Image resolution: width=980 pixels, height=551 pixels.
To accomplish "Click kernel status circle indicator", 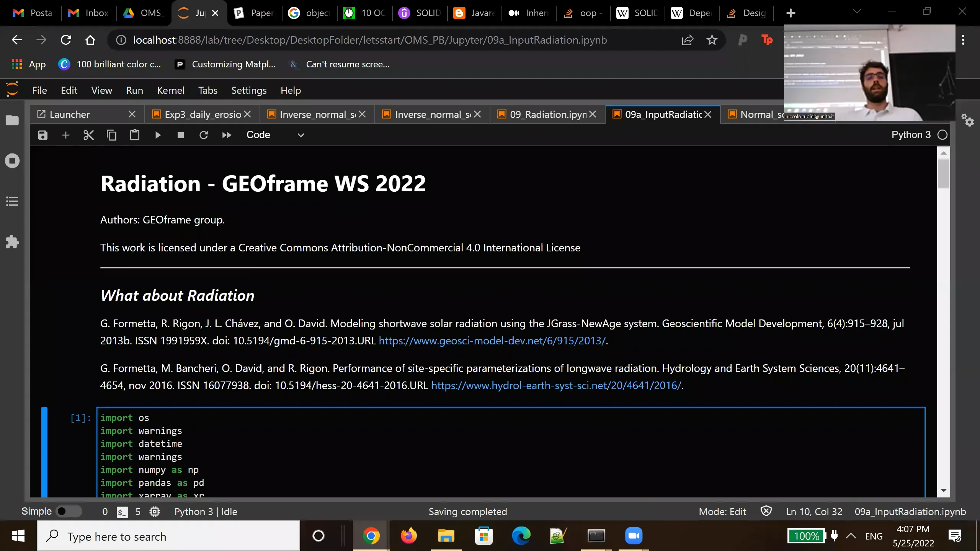I will pyautogui.click(x=942, y=135).
